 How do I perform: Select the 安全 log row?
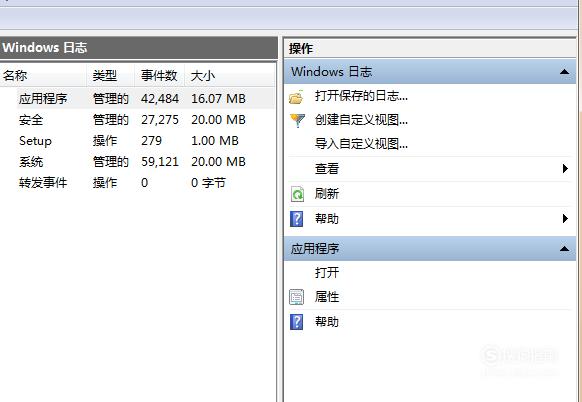coord(137,120)
